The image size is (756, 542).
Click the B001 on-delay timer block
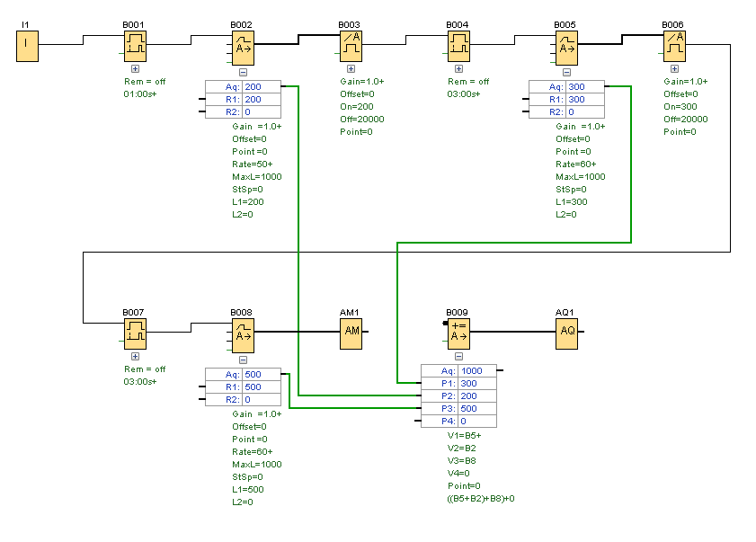(x=136, y=47)
